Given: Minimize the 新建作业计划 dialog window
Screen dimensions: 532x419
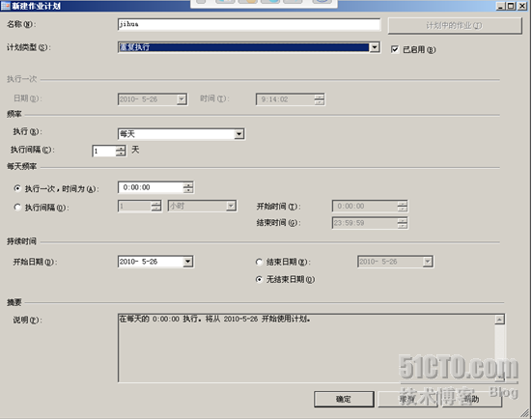Looking at the screenshot, I should 500,6.
